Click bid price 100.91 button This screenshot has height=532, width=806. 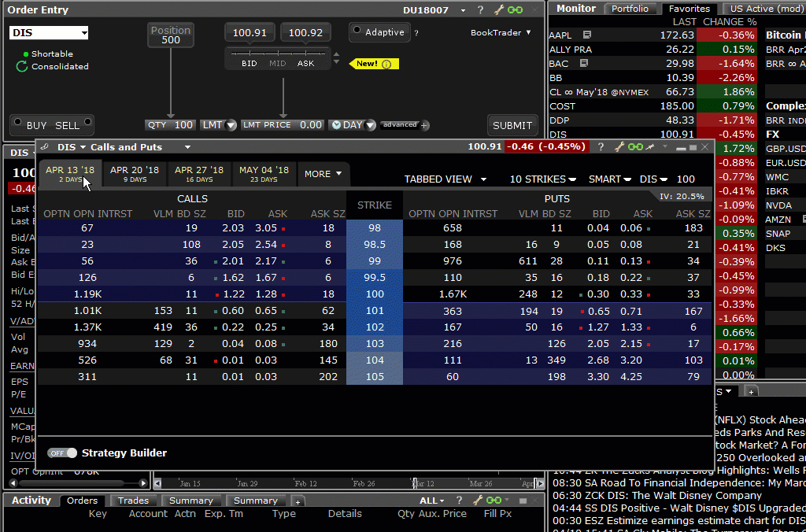click(x=250, y=32)
